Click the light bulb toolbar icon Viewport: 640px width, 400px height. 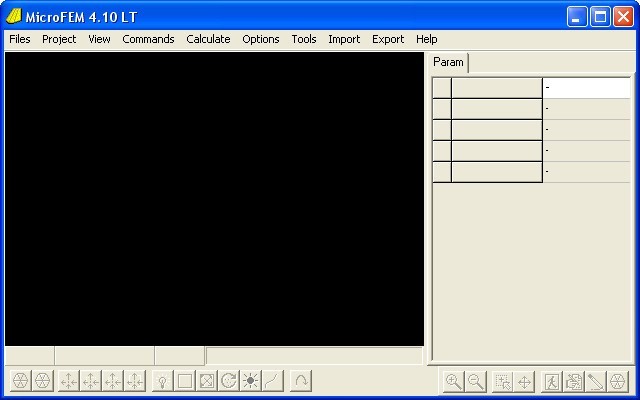(x=163, y=381)
